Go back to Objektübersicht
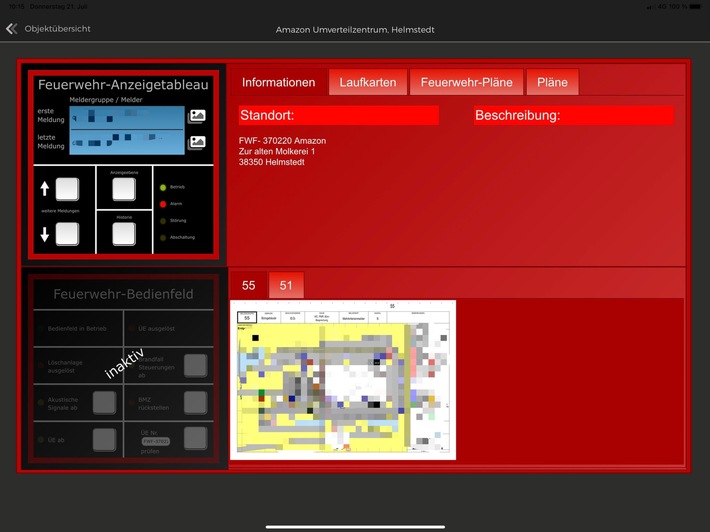This screenshot has width=710, height=532. coord(58,29)
